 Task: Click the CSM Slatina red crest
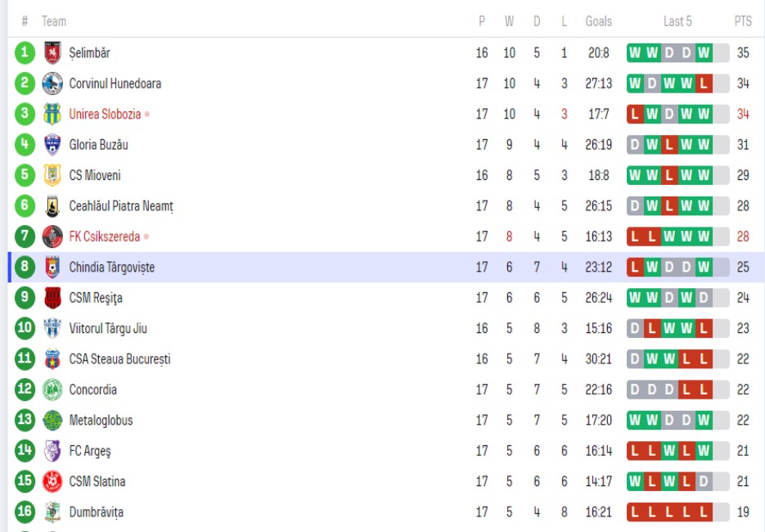point(52,482)
